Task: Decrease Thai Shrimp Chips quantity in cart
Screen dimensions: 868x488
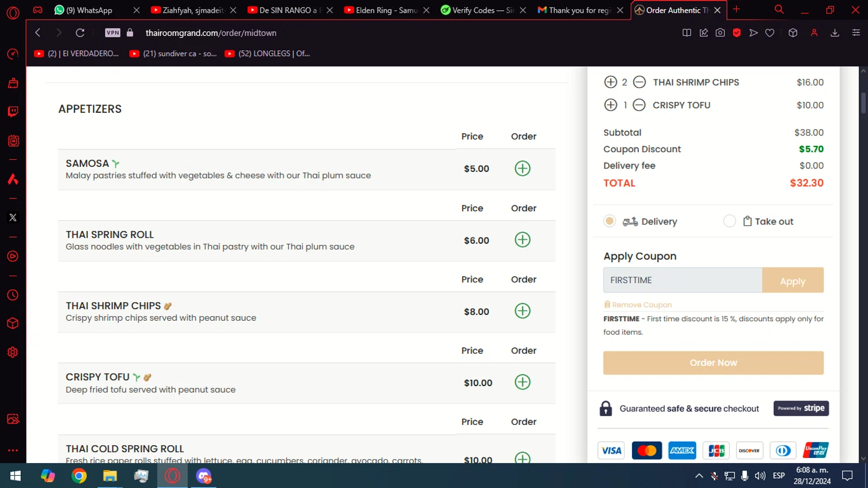Action: [x=639, y=82]
